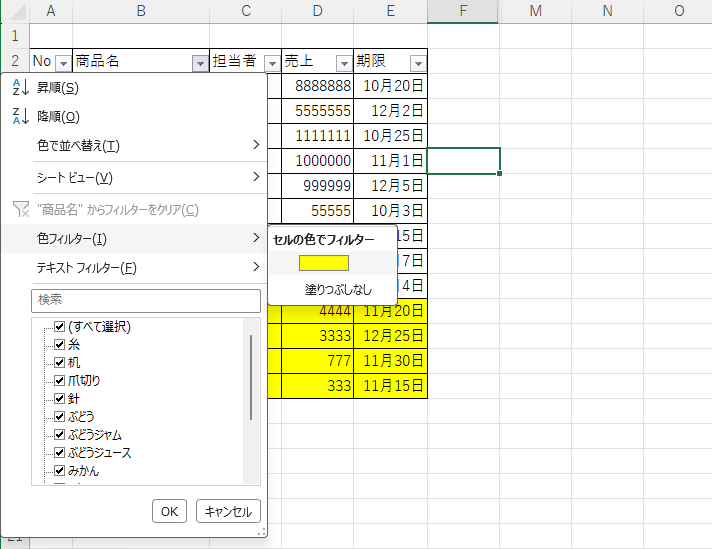Viewport: 712px width, 549px height.
Task: Open 色で並べ替え(T) submenu
Action: pos(134,145)
